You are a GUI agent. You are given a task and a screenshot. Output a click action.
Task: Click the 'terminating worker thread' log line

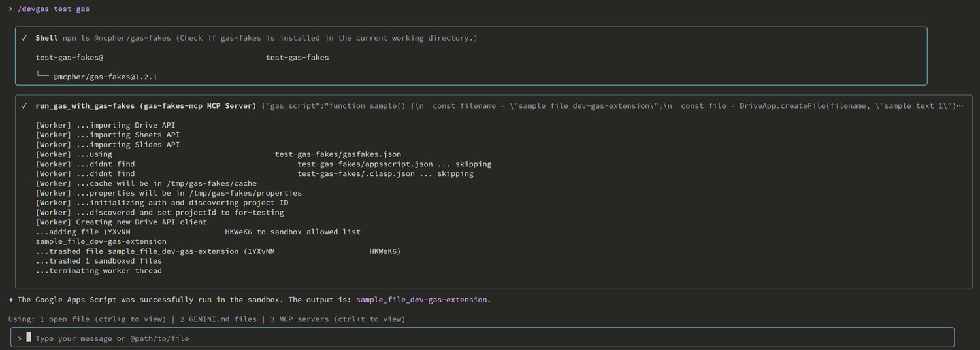click(99, 271)
